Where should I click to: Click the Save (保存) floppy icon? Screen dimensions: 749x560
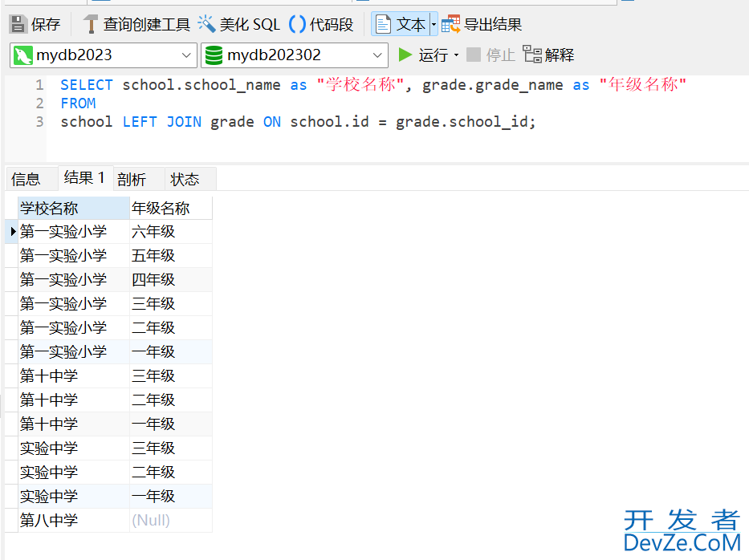click(18, 24)
